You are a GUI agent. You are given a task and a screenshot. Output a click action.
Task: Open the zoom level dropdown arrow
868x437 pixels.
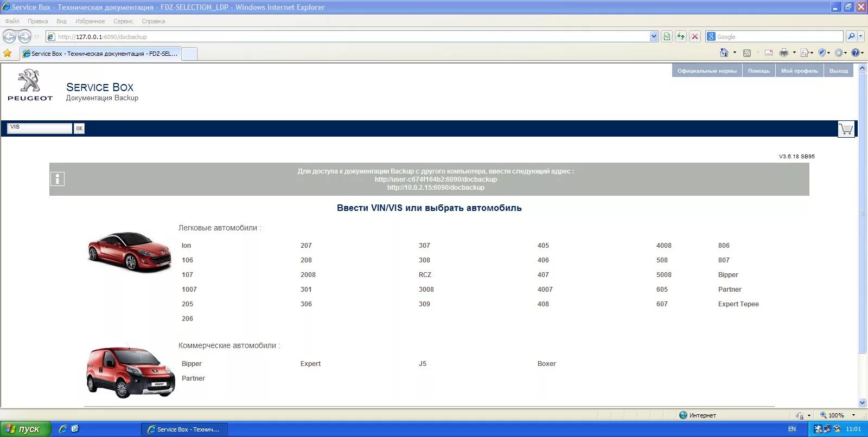[853, 415]
